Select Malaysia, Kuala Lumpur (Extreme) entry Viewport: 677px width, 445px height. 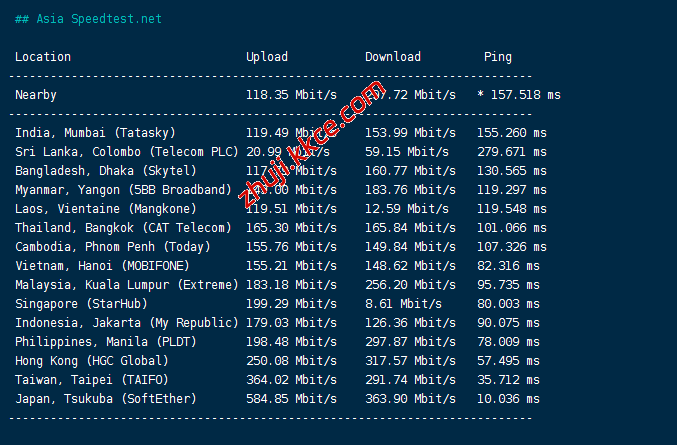pyautogui.click(x=126, y=285)
